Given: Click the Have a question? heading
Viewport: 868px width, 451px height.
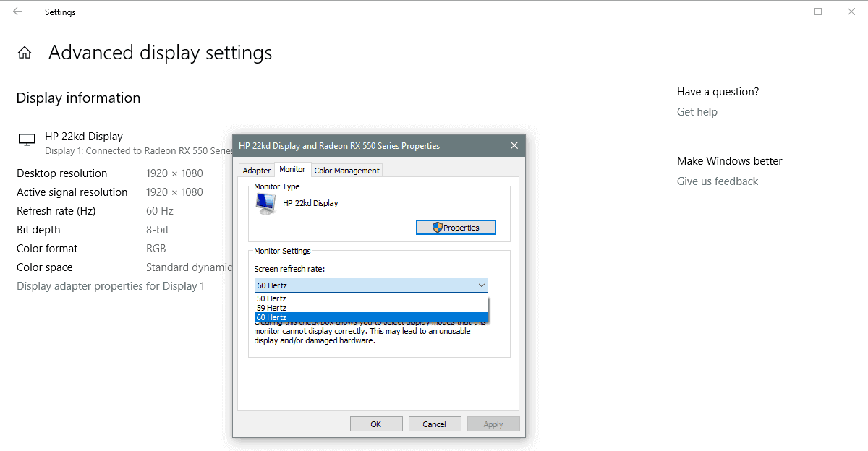Looking at the screenshot, I should 718,92.
